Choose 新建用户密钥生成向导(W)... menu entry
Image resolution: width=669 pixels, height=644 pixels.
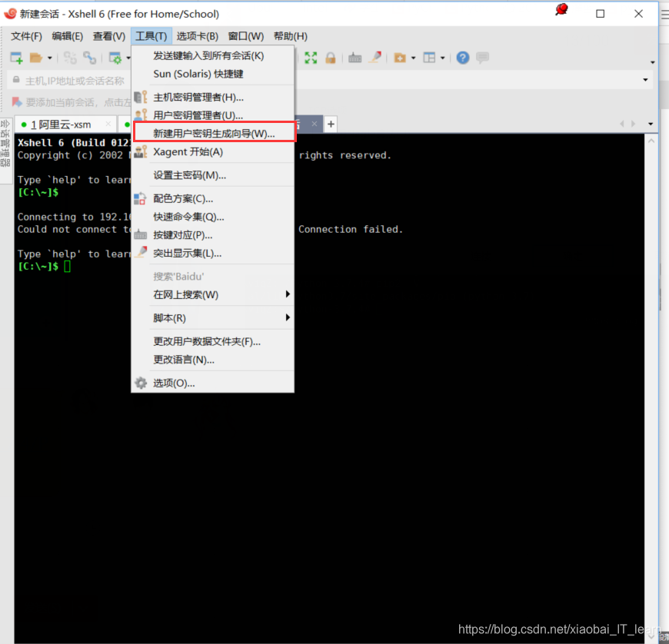(x=215, y=133)
